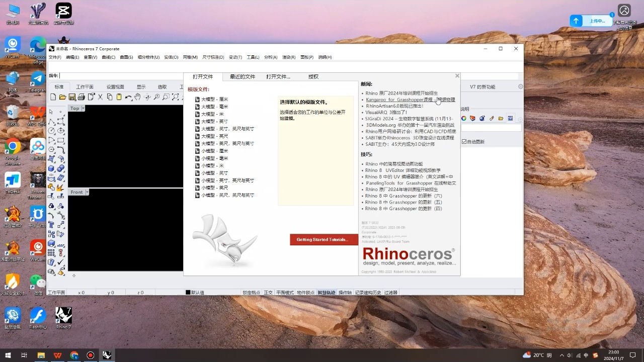Toggle 锁定格点 in status bar
Image resolution: width=644 pixels, height=362 pixels.
tap(251, 292)
